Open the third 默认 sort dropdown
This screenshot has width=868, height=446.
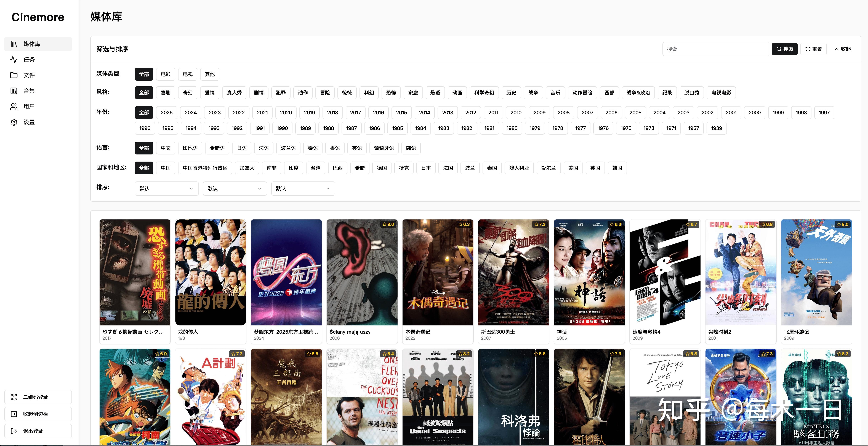(x=303, y=188)
